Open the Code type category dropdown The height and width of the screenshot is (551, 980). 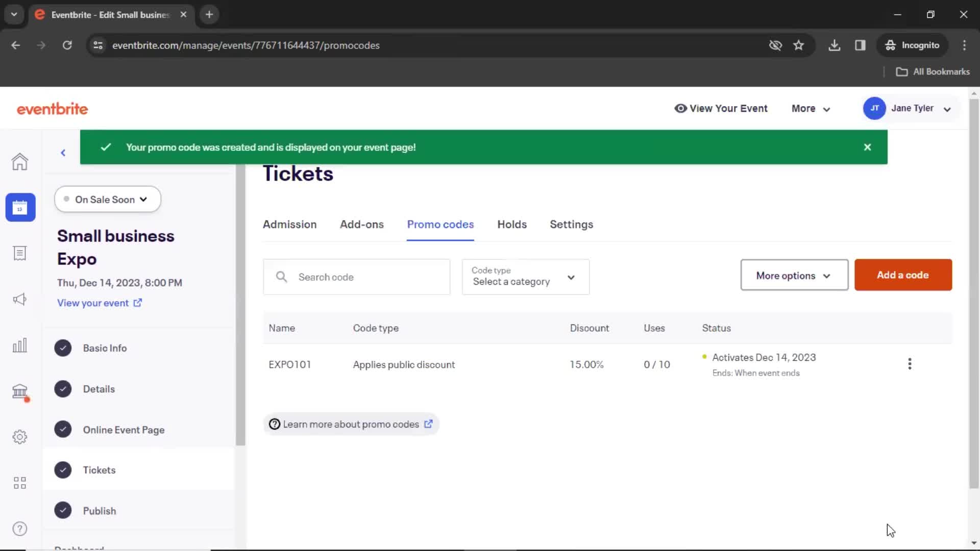526,277
